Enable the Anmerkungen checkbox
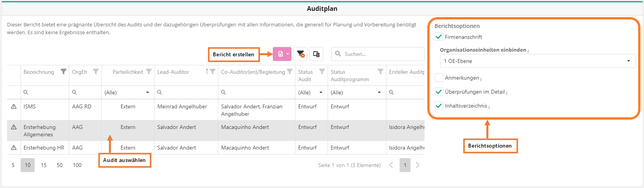Viewport: 644px width, 188px height. (439, 78)
